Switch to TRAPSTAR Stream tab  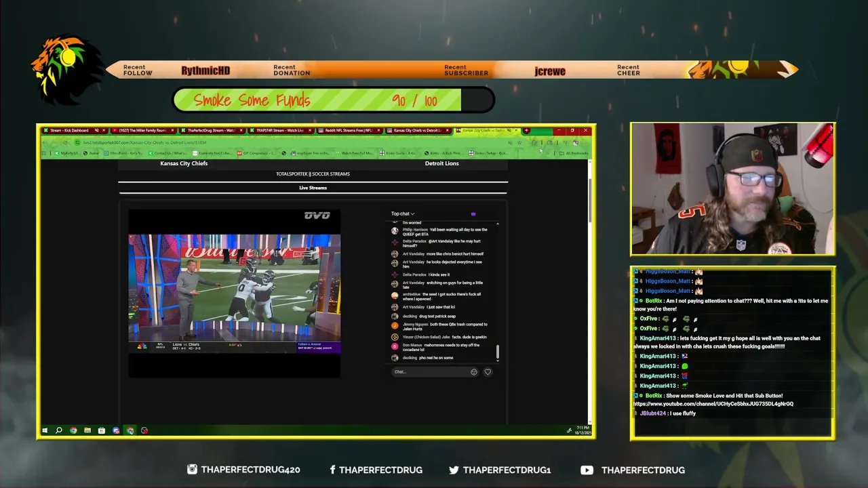(x=280, y=130)
